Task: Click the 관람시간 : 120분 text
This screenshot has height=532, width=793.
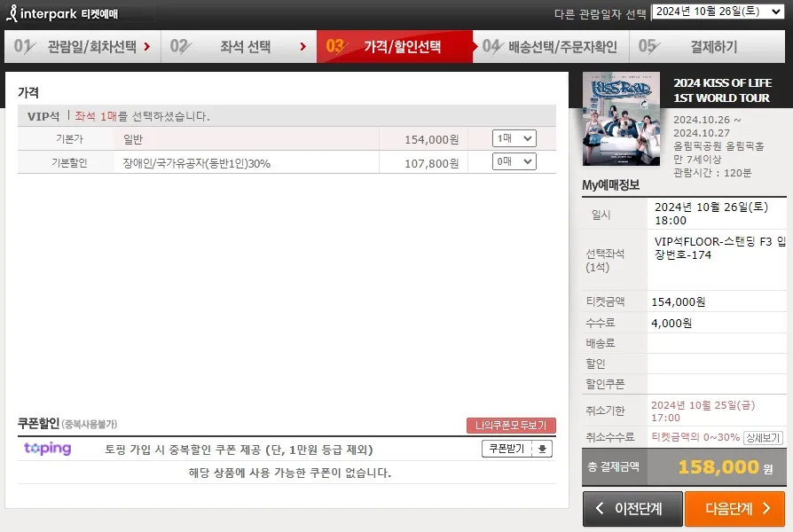Action: tap(712, 172)
